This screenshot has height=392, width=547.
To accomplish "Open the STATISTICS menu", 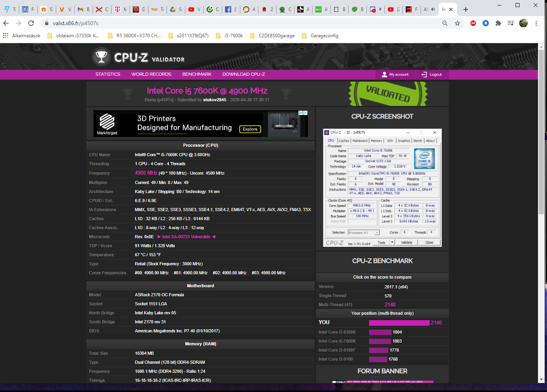I will click(108, 75).
